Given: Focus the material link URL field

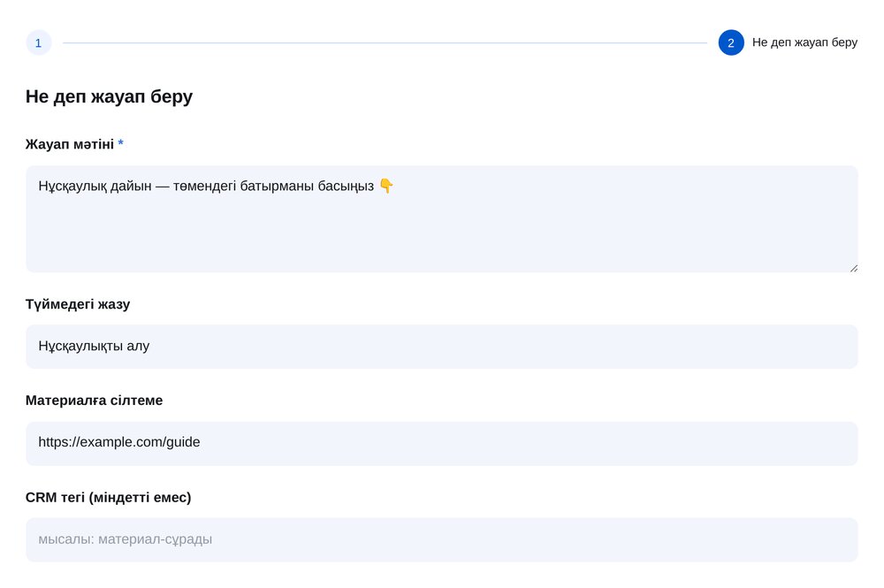Looking at the screenshot, I should [441, 443].
